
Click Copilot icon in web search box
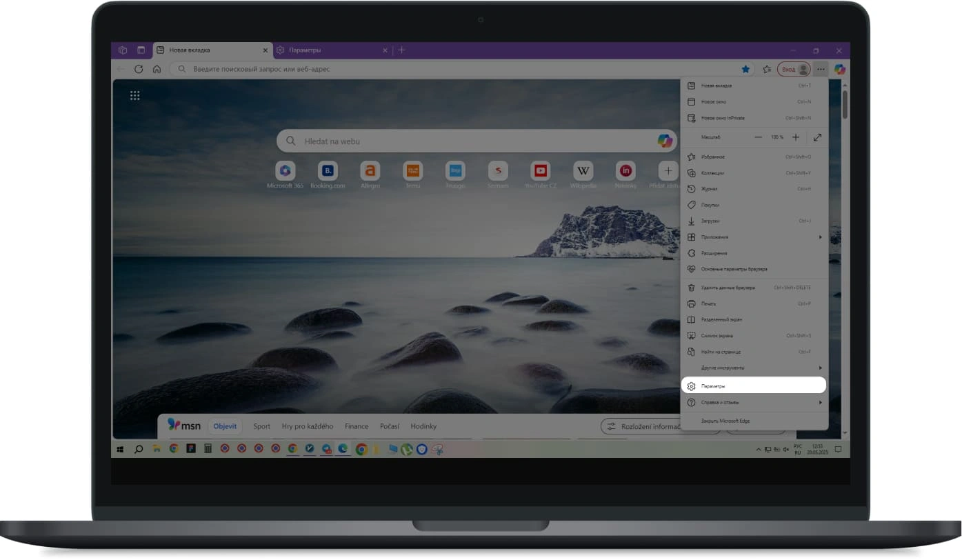[665, 141]
